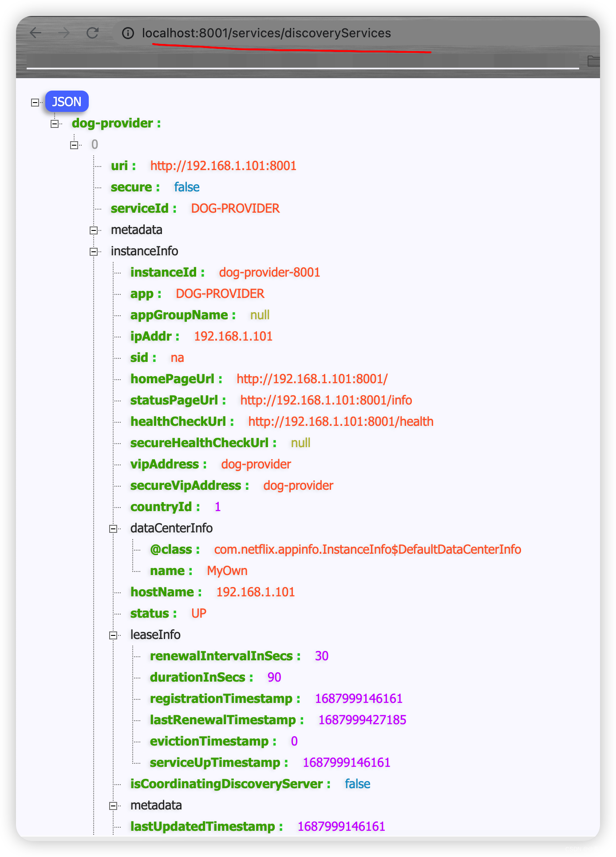The width and height of the screenshot is (616, 857).
Task: Click the browser forward arrow
Action: (64, 33)
